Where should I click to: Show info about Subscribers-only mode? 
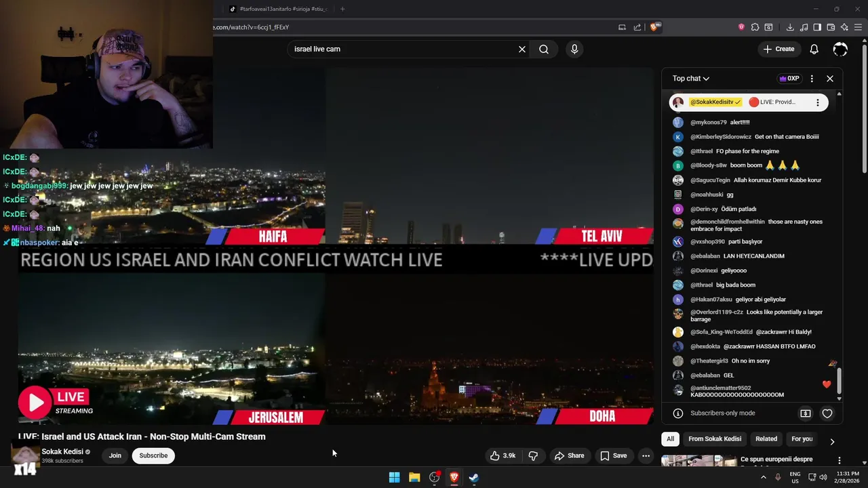pyautogui.click(x=677, y=413)
